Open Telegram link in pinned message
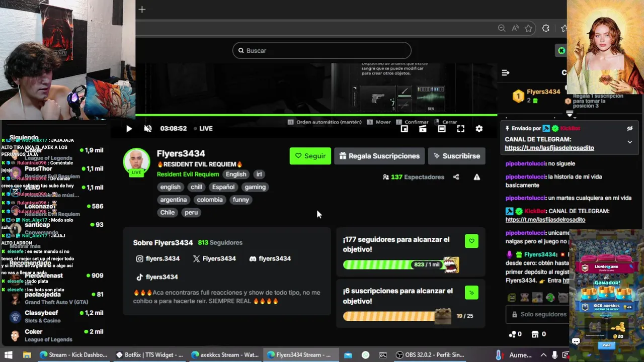 (549, 148)
